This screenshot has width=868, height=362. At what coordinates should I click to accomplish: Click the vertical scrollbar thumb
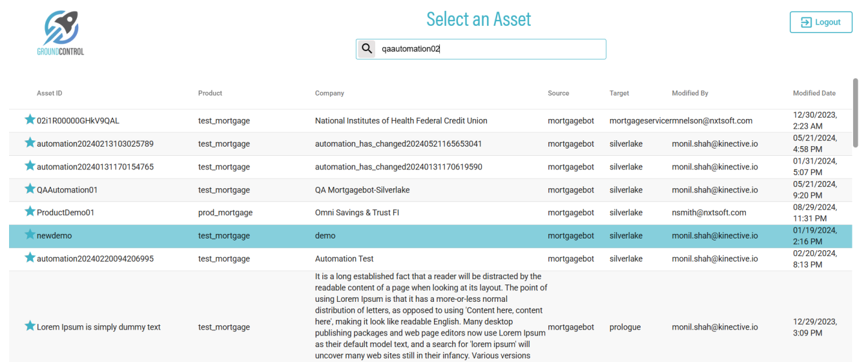pyautogui.click(x=856, y=113)
